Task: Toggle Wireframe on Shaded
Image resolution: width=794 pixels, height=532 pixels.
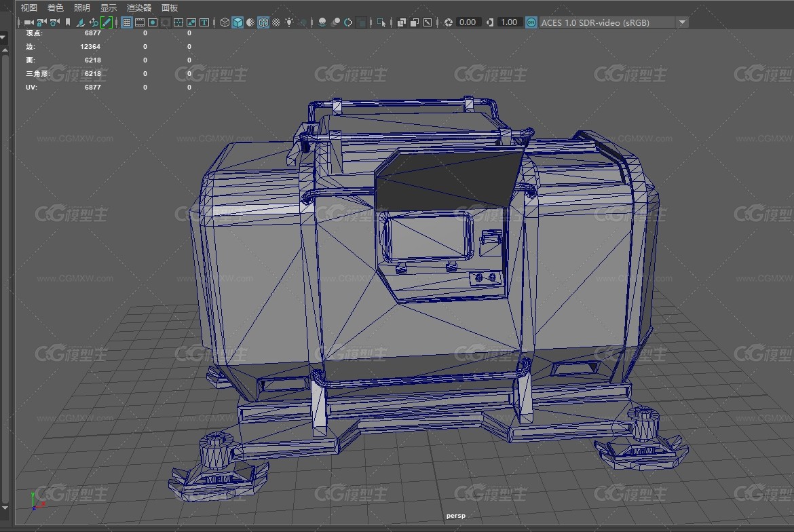Action: pos(263,22)
